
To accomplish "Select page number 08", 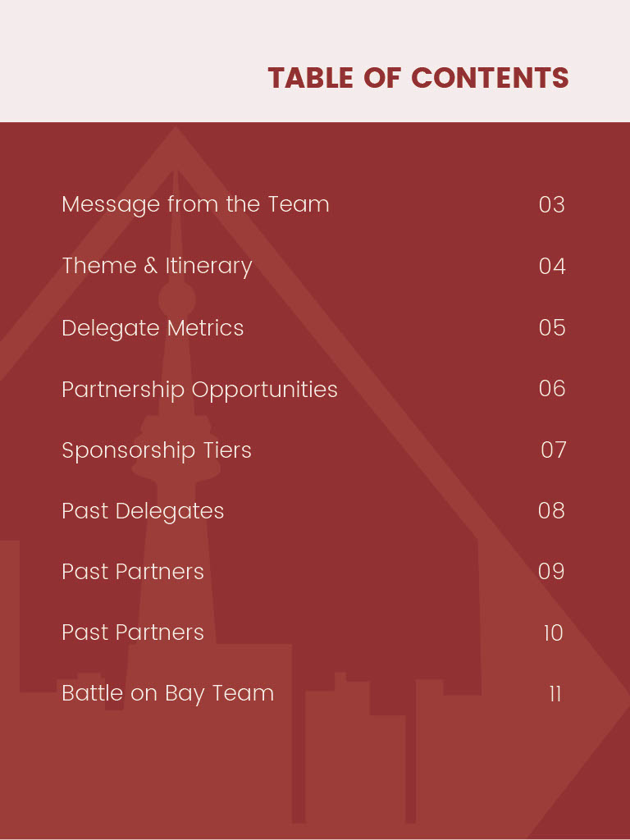I will [551, 510].
